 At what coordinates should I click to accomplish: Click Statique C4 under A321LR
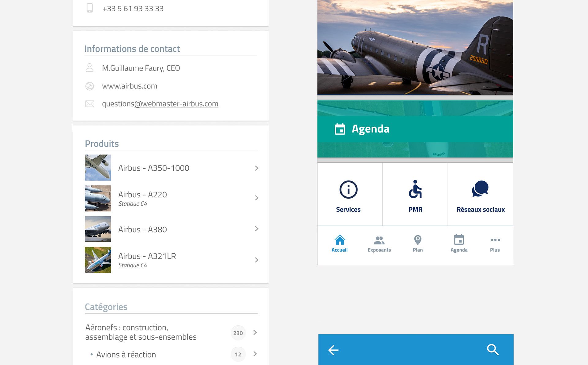pos(133,265)
